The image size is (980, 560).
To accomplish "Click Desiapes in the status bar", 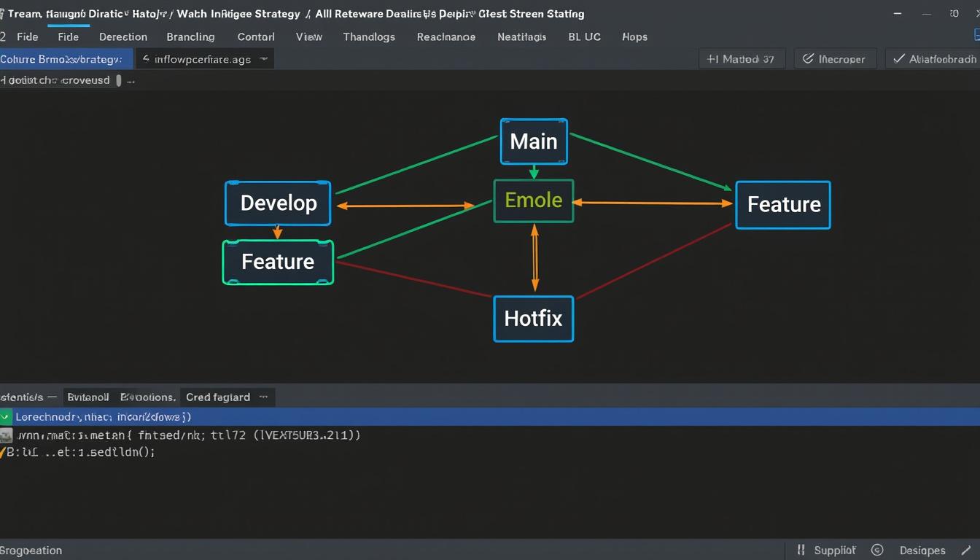I will point(922,551).
